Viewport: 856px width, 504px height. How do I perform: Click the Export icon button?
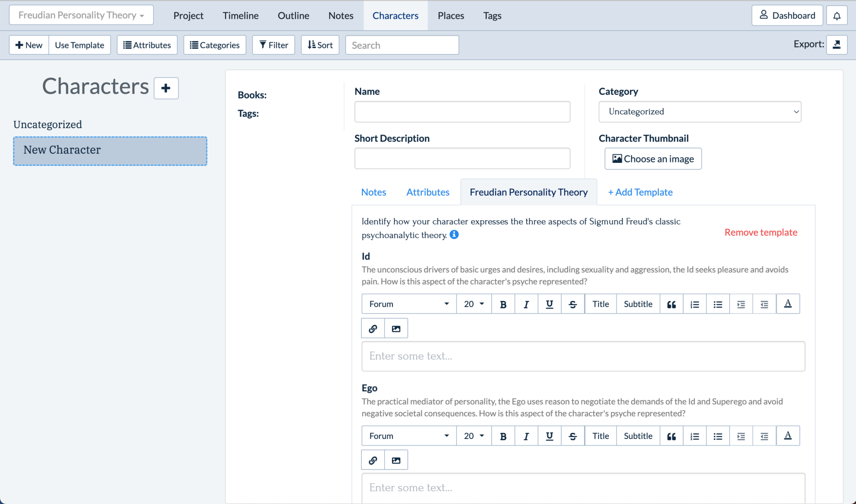coord(836,45)
